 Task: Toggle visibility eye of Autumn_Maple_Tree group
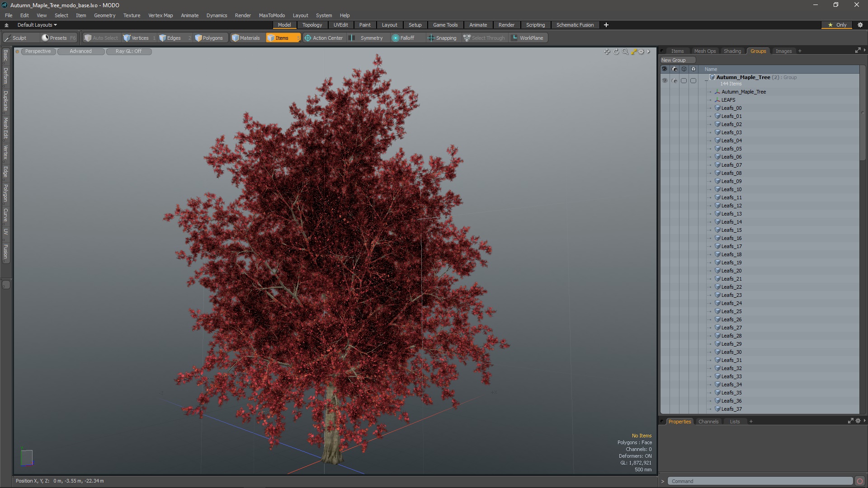(665, 80)
